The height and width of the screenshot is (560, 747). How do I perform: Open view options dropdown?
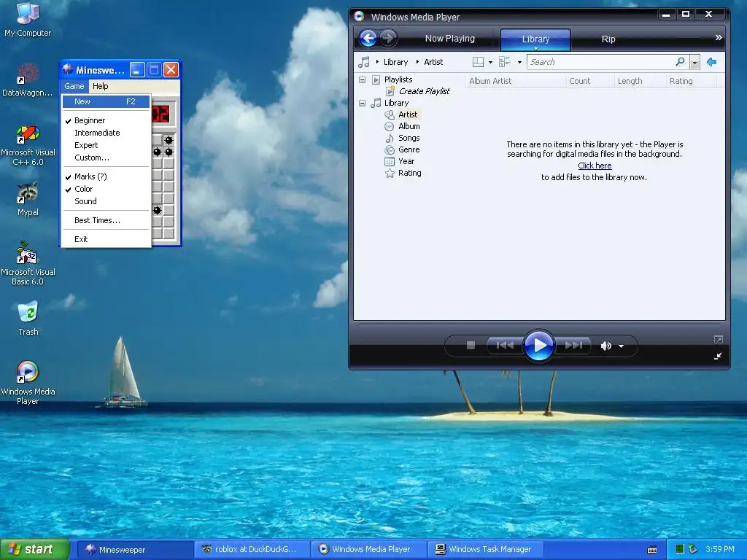[519, 62]
